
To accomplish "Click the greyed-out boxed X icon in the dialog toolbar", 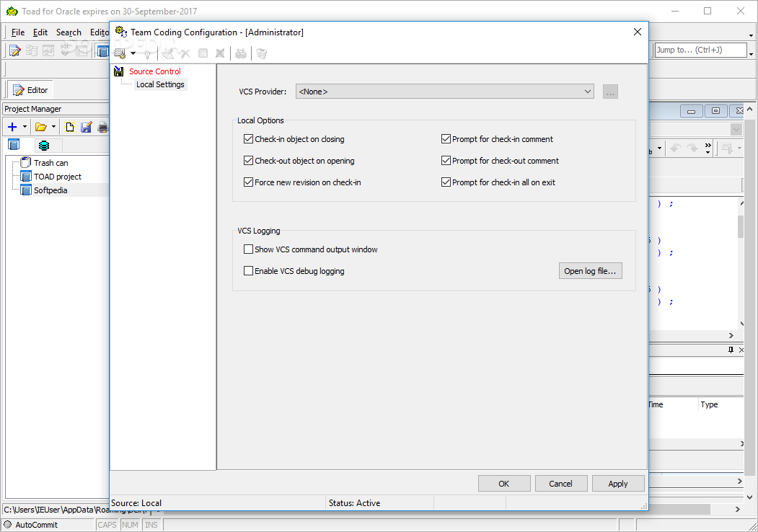I will pos(220,53).
